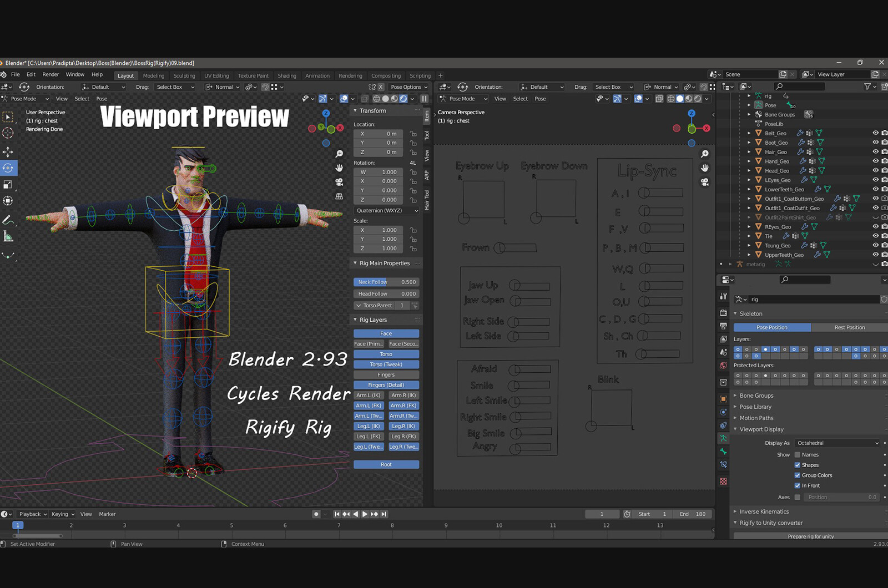
Task: Select the Cursor tool in the left toolbar
Action: pyautogui.click(x=8, y=133)
